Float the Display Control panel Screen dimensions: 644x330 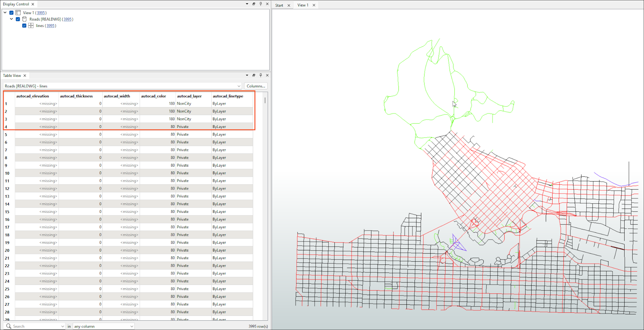[254, 4]
